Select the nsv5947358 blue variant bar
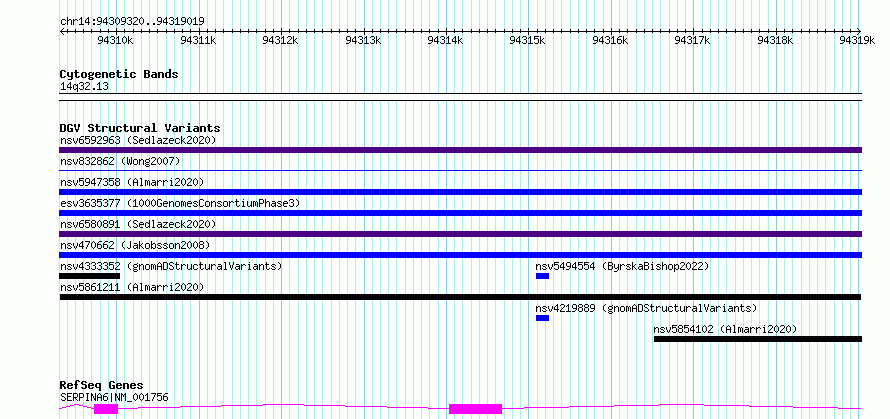Viewport: 890px width, 419px height. coord(460,192)
